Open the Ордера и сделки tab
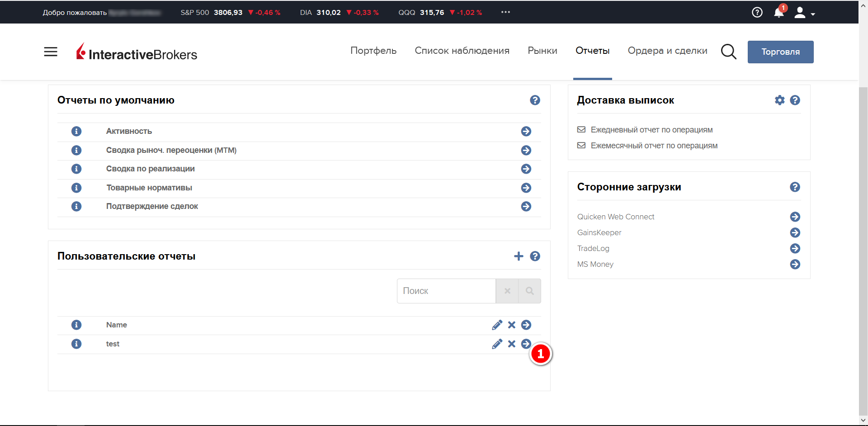 point(667,51)
